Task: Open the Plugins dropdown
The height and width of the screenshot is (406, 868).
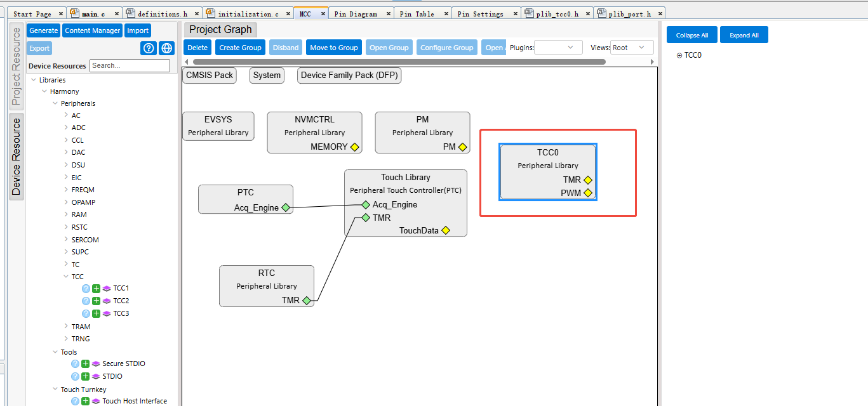Action: click(558, 48)
